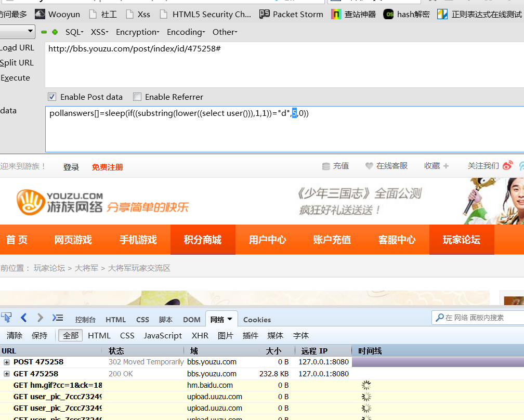524x420 pixels.
Task: Open the HackBar selection combo box
Action: tap(17, 32)
